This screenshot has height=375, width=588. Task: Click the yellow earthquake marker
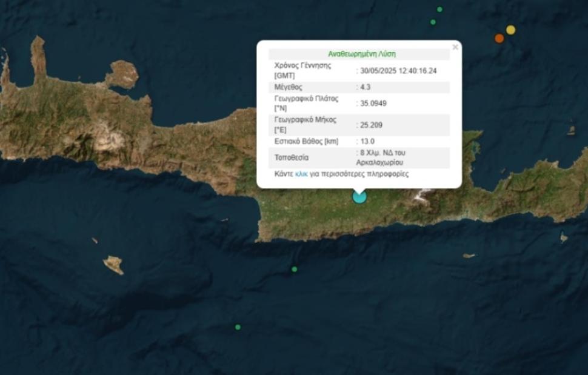[x=510, y=30]
